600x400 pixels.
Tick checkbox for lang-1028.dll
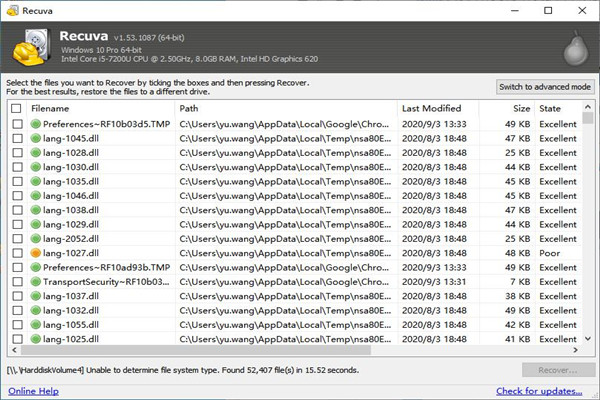pyautogui.click(x=17, y=153)
